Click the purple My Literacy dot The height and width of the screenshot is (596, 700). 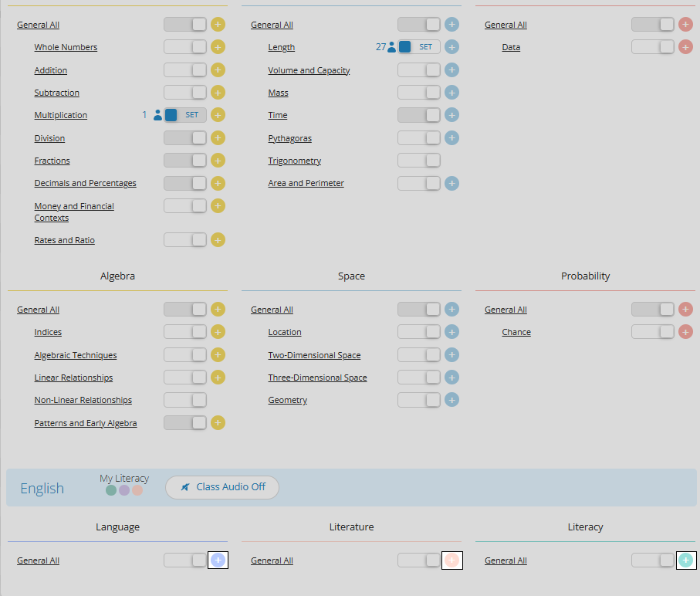[124, 490]
